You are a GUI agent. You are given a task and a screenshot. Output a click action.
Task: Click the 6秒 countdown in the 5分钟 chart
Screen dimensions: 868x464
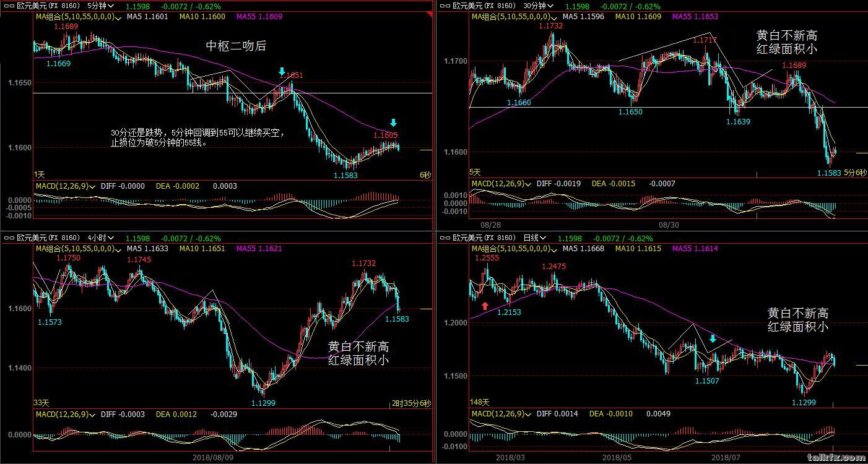425,175
